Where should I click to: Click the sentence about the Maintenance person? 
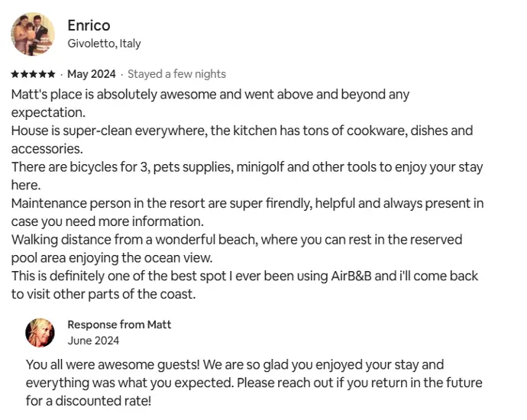[247, 212]
